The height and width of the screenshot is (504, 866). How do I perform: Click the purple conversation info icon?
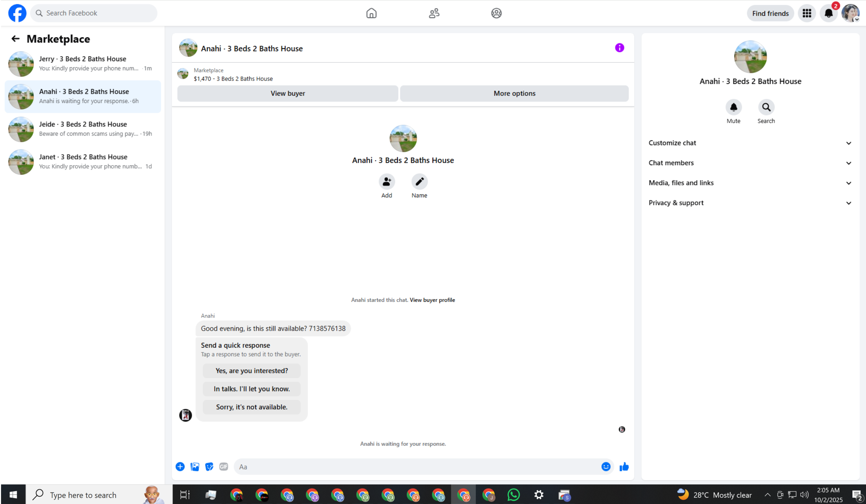pos(619,48)
